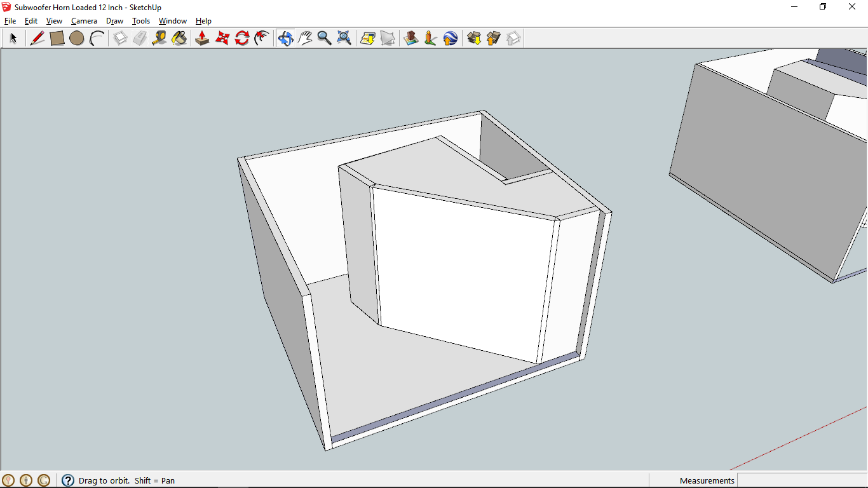The image size is (868, 488).
Task: Click inside the Measurements value box
Action: [802, 480]
